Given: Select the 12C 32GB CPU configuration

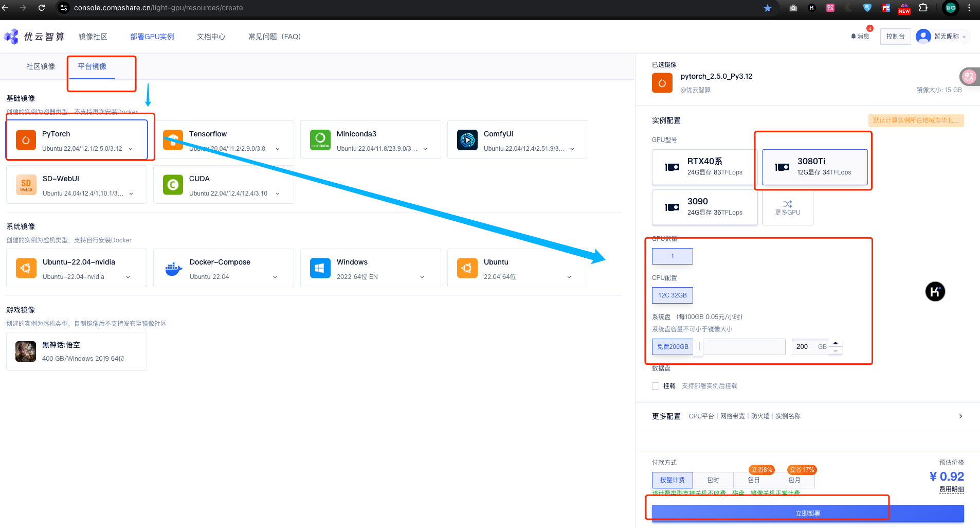Looking at the screenshot, I should [673, 295].
